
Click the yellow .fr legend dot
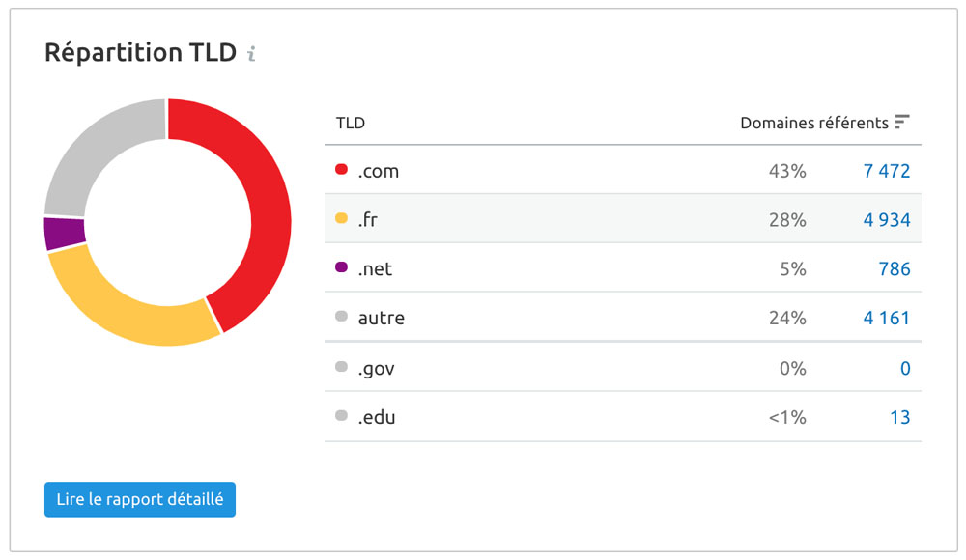click(341, 218)
